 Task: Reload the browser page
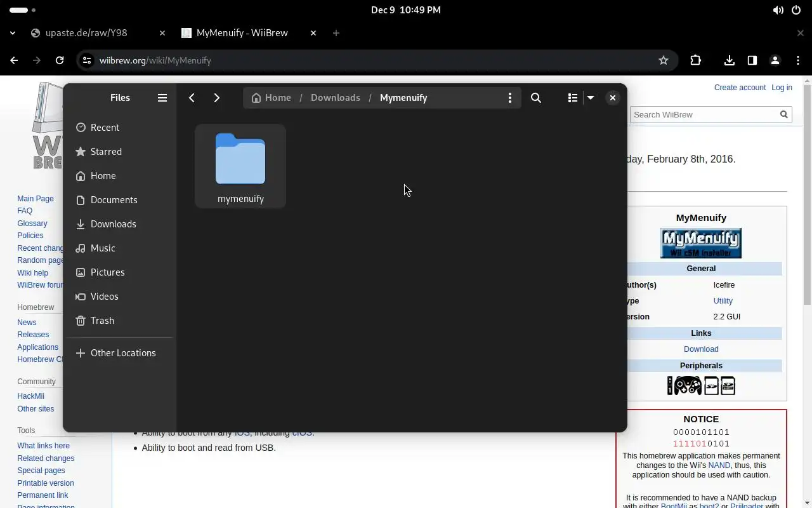[60, 60]
